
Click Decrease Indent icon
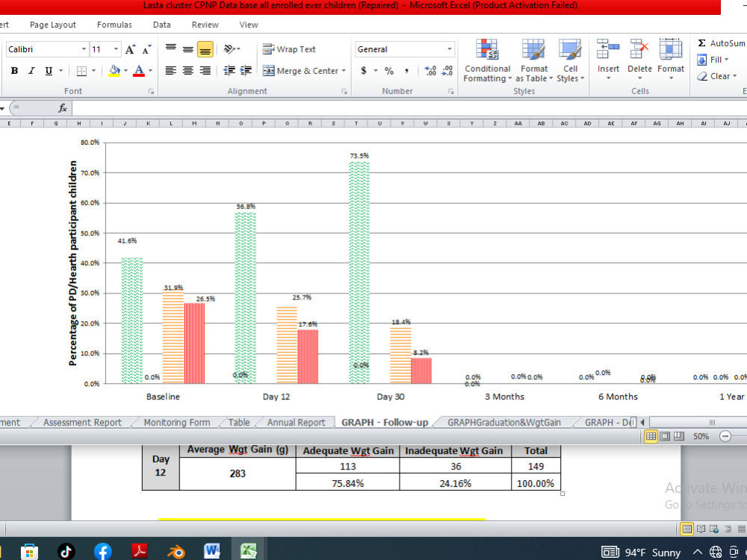229,71
